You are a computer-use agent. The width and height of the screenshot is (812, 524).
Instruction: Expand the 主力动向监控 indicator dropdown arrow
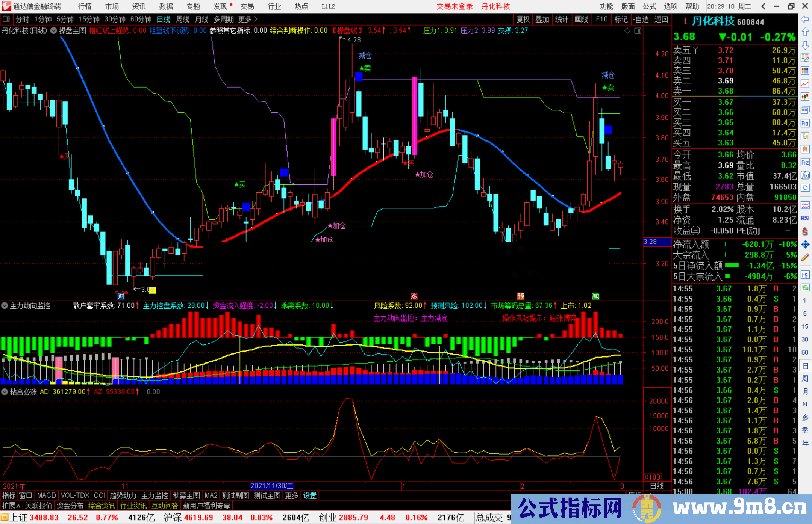click(5, 306)
